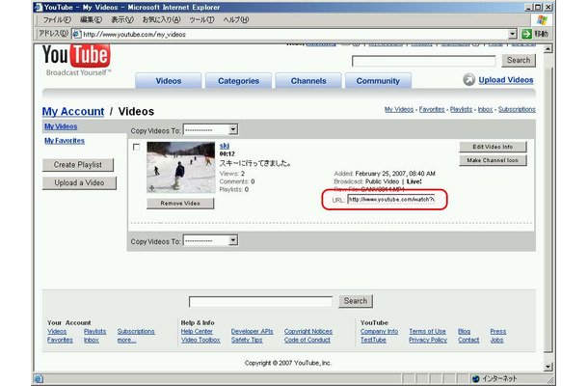
Task: Open the 表示(V) menu
Action: pos(122,20)
